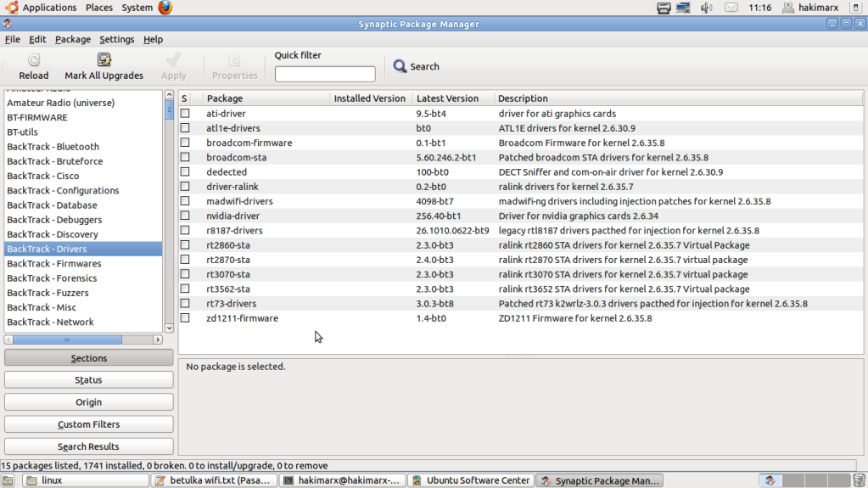Open the trash icon in the bottom panel
This screenshot has width=868, height=488.
tap(860, 480)
